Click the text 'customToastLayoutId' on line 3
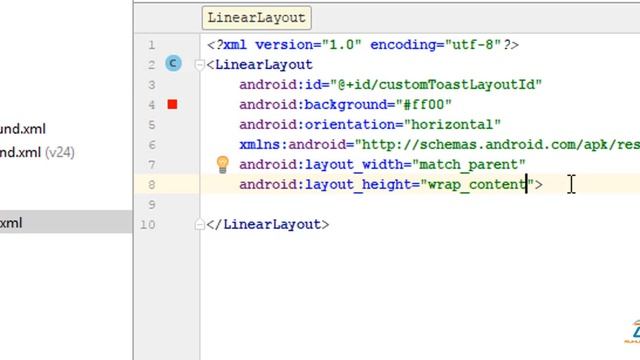The width and height of the screenshot is (640, 360). (457, 84)
